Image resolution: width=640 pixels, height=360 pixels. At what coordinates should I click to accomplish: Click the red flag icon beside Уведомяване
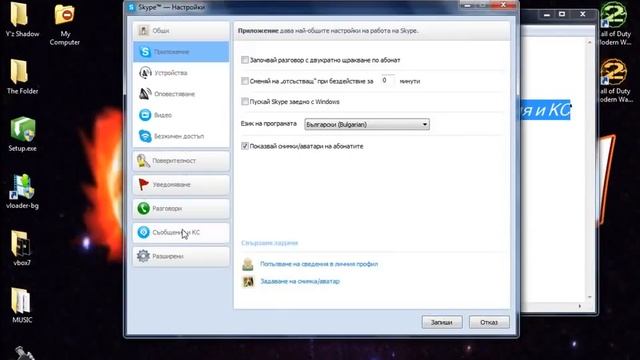point(143,184)
